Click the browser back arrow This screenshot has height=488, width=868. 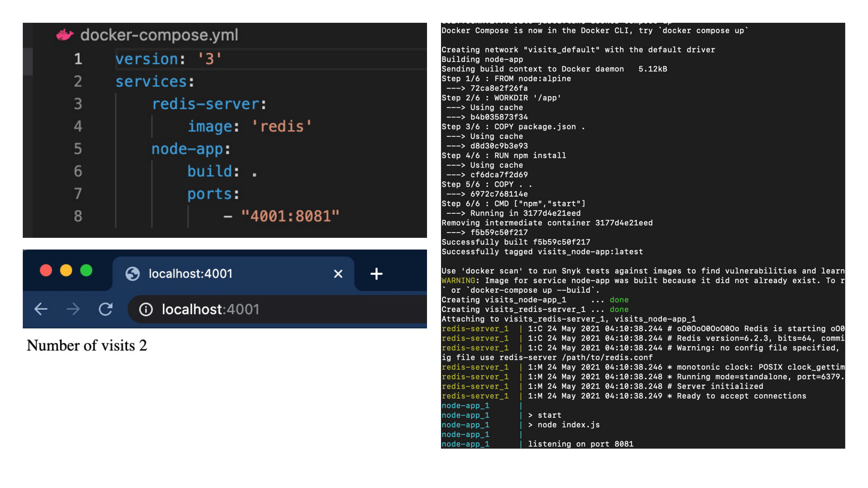[41, 309]
